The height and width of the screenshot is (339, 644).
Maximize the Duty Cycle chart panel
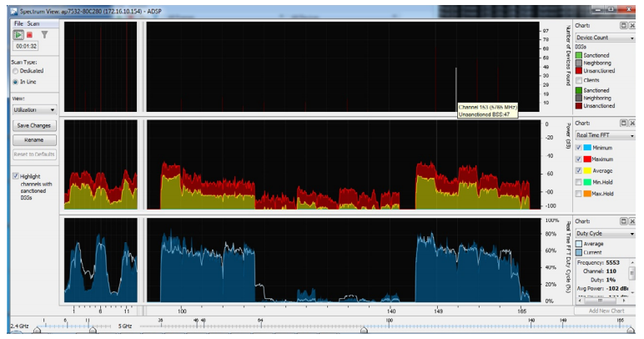623,221
